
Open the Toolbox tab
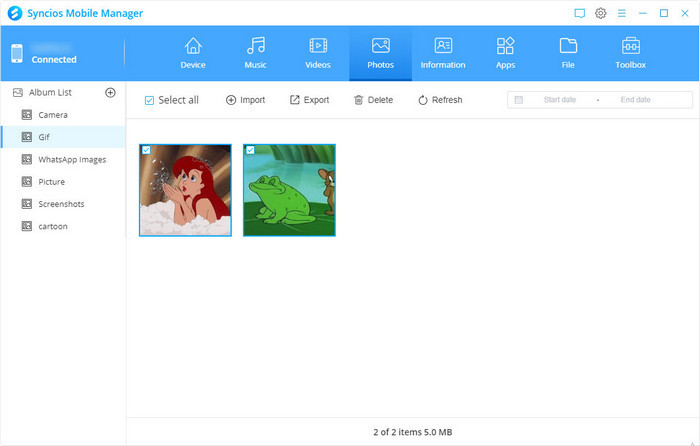coord(630,53)
